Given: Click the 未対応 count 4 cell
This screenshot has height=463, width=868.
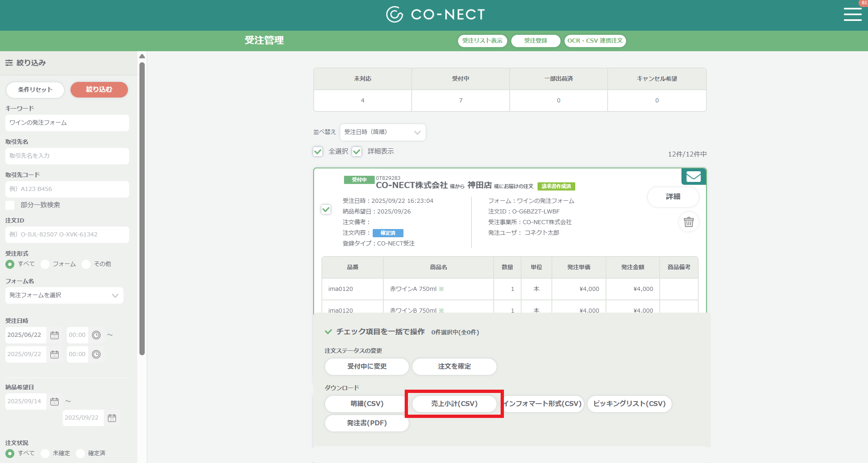Looking at the screenshot, I should 362,100.
